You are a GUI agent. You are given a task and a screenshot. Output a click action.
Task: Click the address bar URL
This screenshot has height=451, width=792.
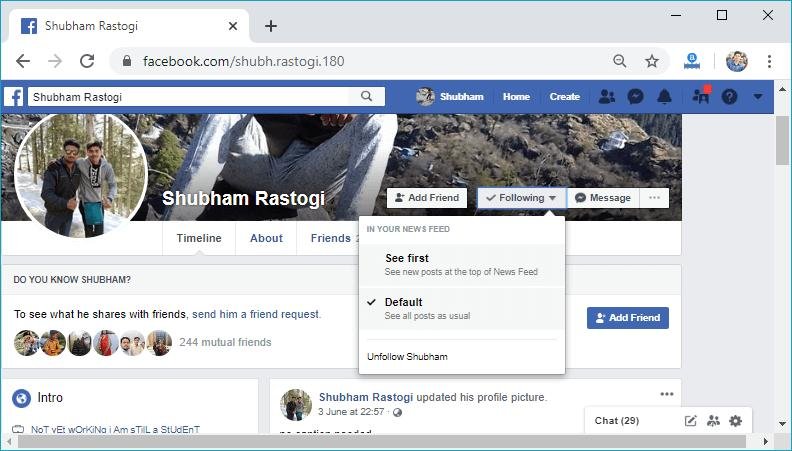(x=244, y=61)
